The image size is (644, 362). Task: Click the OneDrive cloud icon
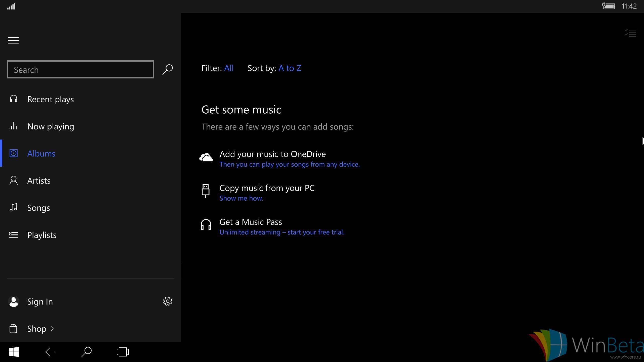206,157
